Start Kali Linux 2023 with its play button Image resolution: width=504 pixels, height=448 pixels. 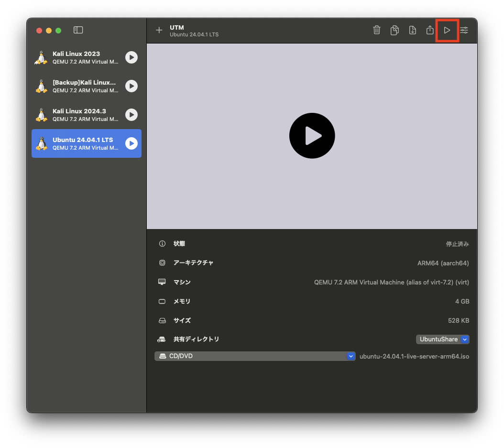(x=131, y=57)
